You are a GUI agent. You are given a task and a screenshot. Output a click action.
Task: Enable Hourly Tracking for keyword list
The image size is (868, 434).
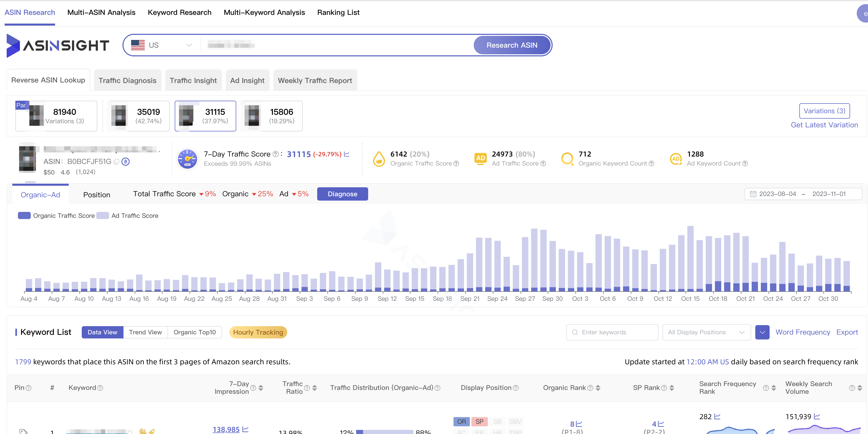pyautogui.click(x=258, y=332)
